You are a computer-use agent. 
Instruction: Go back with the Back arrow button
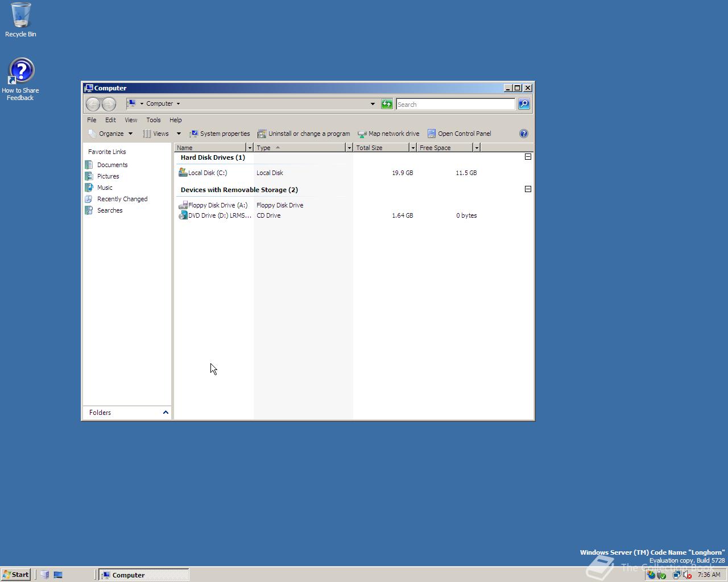[x=93, y=104]
